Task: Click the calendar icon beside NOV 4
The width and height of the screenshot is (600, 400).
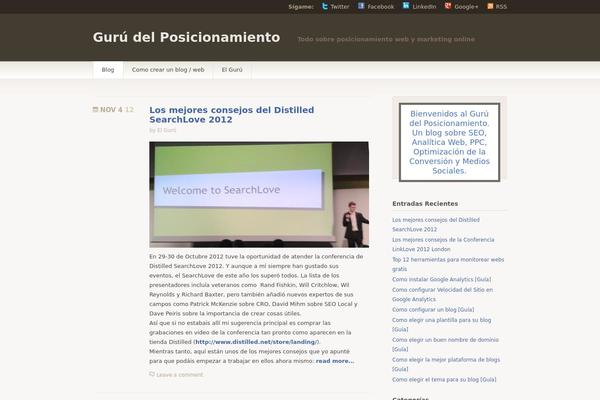Action: pos(95,109)
